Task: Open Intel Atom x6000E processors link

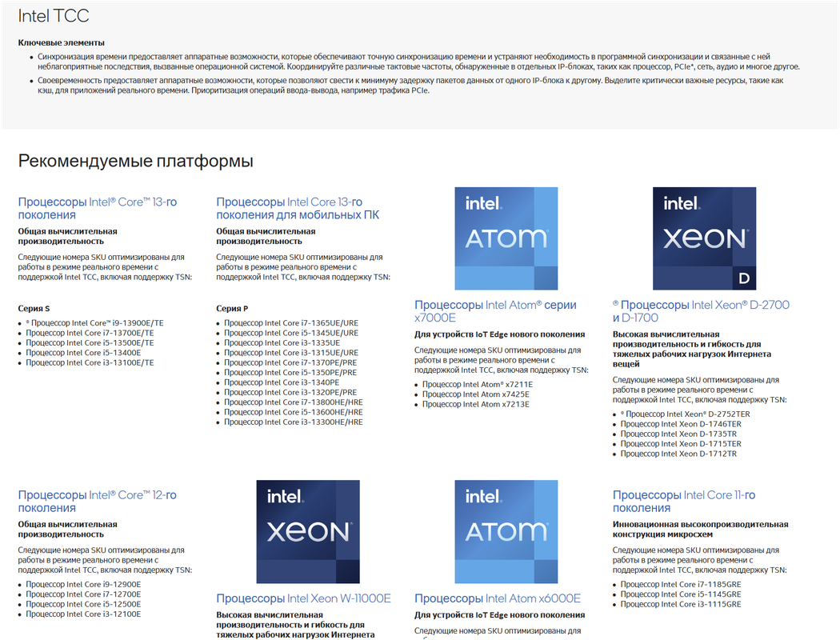Action: click(498, 598)
